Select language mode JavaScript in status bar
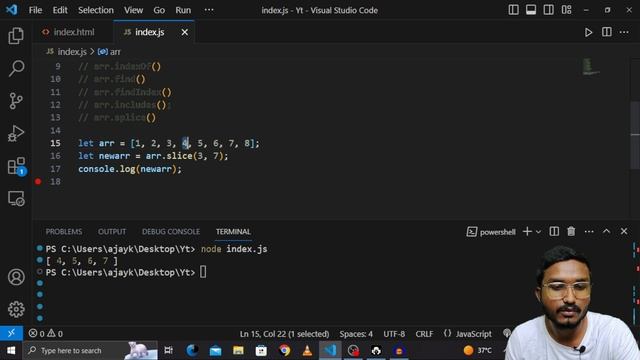Screen dimensions: 640x360 coord(473,334)
